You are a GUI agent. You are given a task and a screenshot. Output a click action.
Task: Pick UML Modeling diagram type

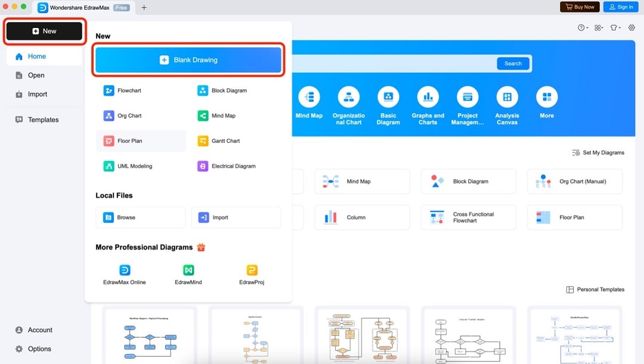[141, 166]
